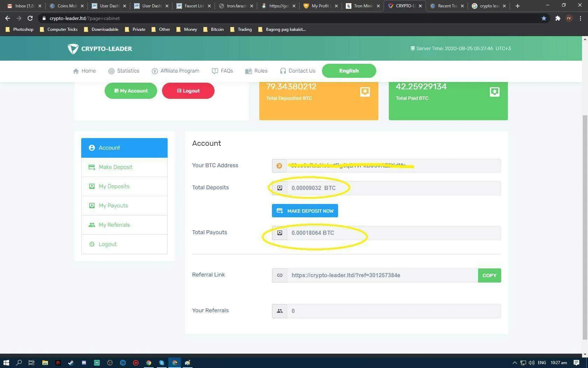Click the Your Referrals count field
This screenshot has width=588, height=368.
pyautogui.click(x=394, y=311)
